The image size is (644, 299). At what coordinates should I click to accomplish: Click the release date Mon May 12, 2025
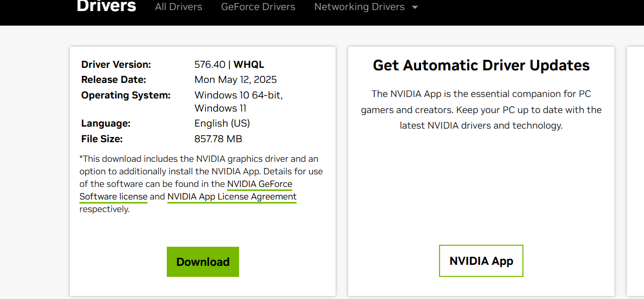tap(236, 80)
